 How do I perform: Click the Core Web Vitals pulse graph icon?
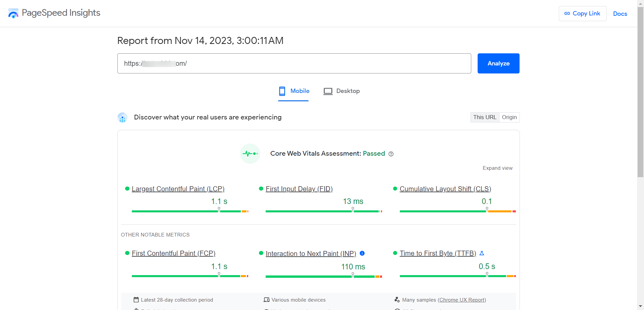click(x=250, y=153)
